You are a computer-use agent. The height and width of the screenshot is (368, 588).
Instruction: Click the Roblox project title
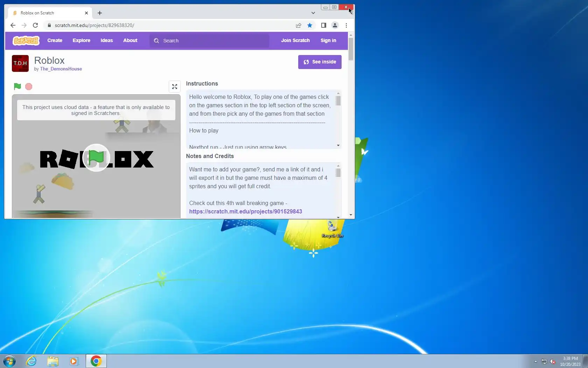click(x=49, y=60)
